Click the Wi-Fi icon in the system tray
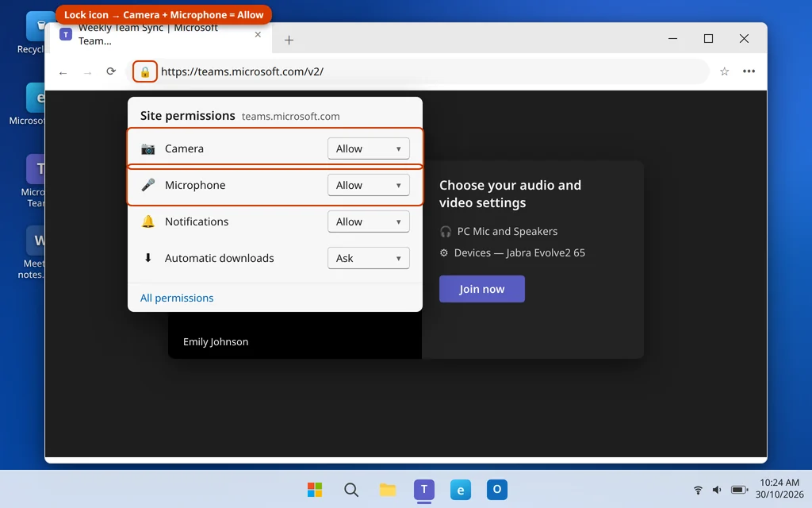 click(x=698, y=490)
